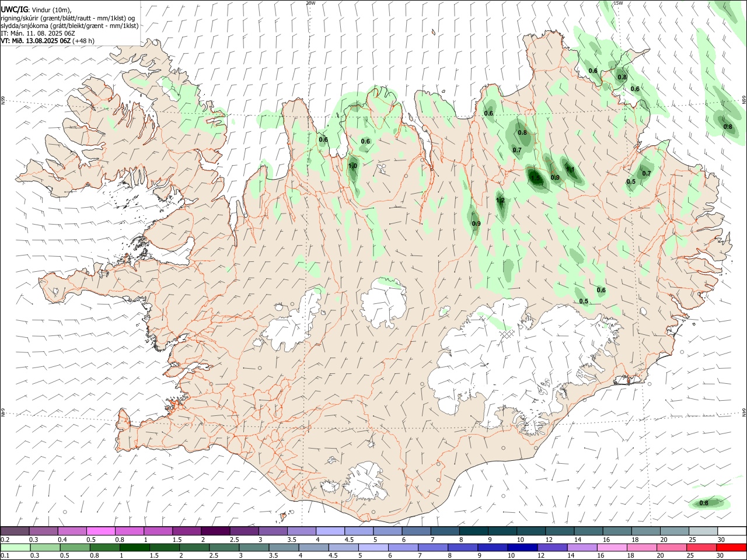Click the 'VT: Mið. 13.08.2025 06Z (+48 h)' line
This screenshot has height=560, width=747.
point(48,41)
